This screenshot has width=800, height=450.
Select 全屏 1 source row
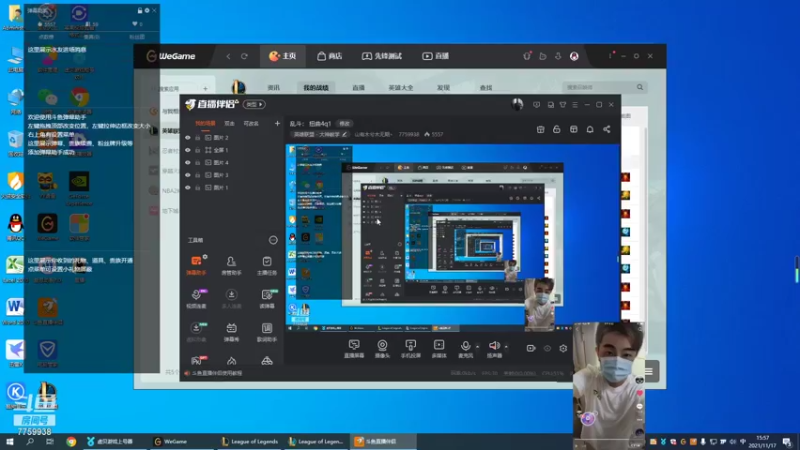pos(232,150)
